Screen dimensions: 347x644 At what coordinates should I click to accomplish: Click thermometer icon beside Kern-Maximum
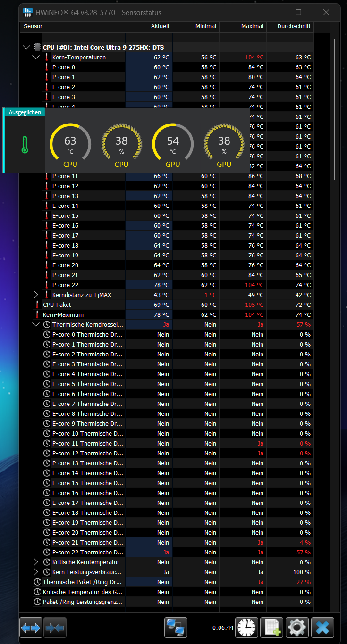pyautogui.click(x=37, y=314)
